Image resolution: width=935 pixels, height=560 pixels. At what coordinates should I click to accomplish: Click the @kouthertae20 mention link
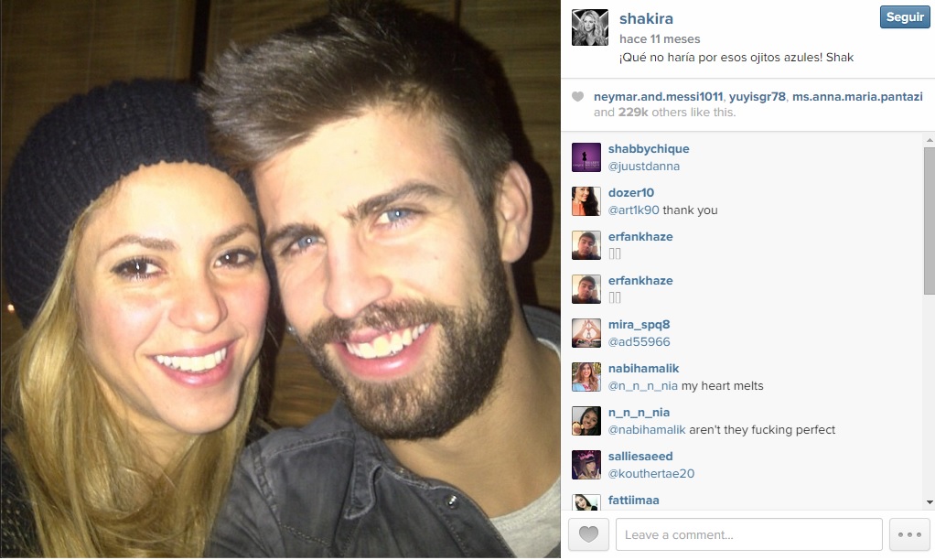point(651,473)
